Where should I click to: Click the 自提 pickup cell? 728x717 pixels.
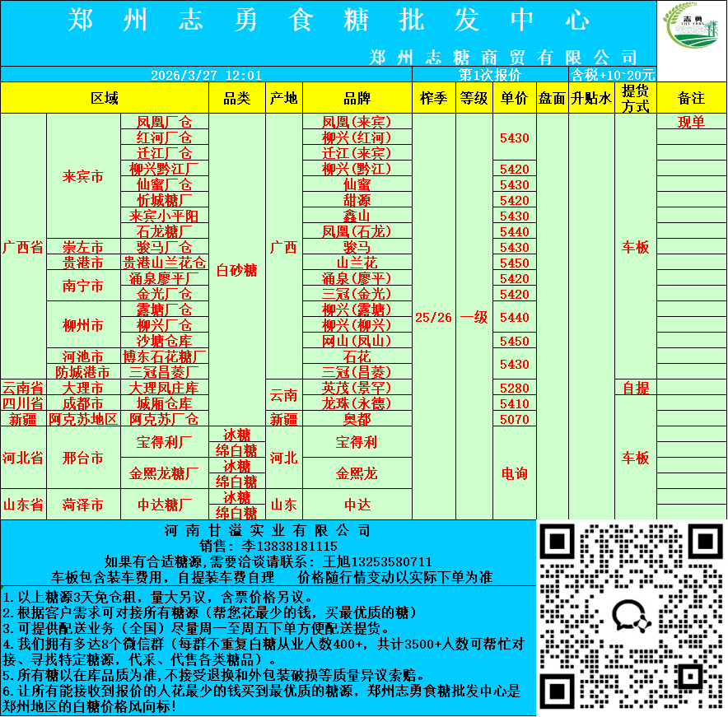pos(636,388)
